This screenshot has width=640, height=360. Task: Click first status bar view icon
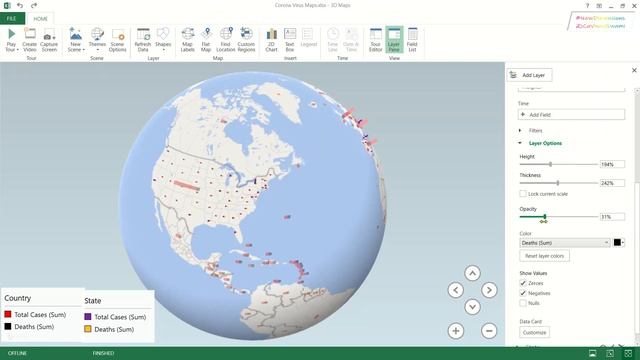[592, 353]
